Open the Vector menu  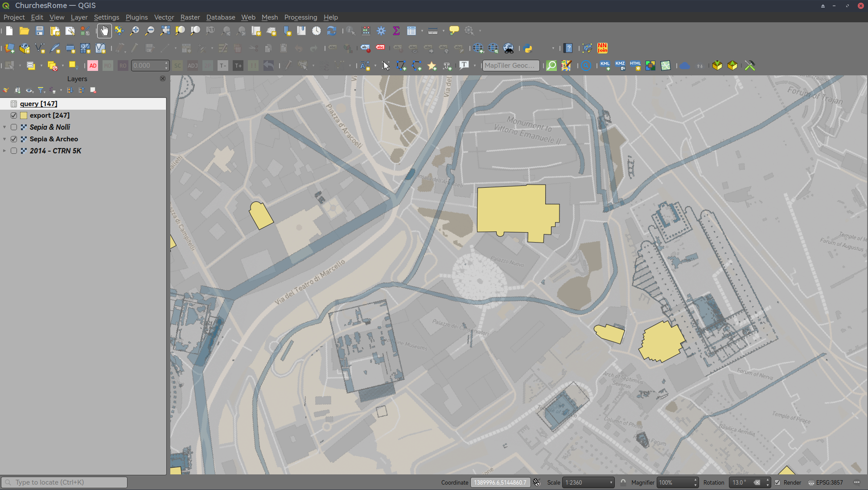click(164, 17)
